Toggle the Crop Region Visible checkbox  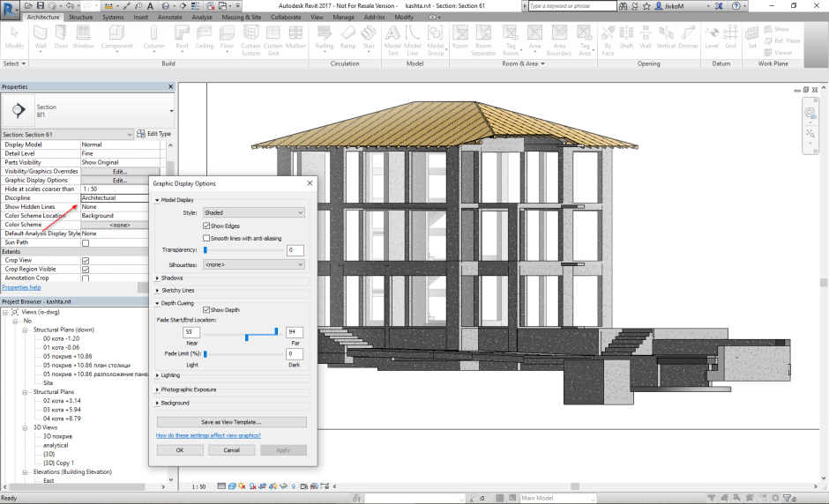click(86, 270)
